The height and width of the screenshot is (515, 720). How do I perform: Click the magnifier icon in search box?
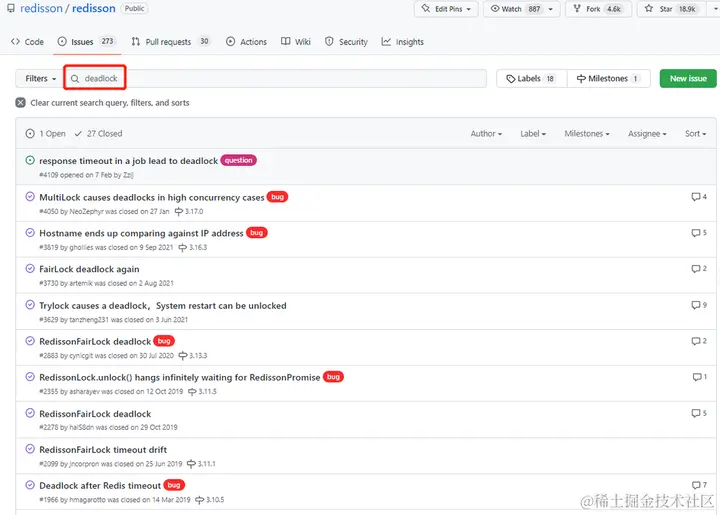75,79
